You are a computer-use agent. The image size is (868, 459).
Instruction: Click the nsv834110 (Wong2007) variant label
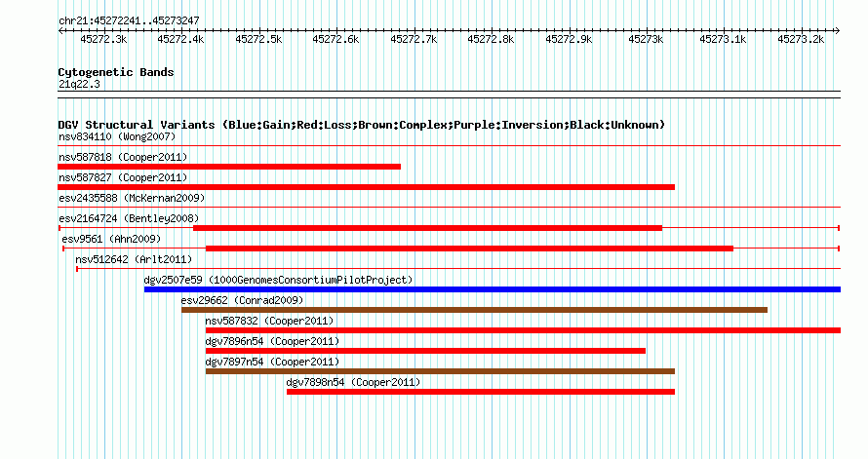coord(117,136)
